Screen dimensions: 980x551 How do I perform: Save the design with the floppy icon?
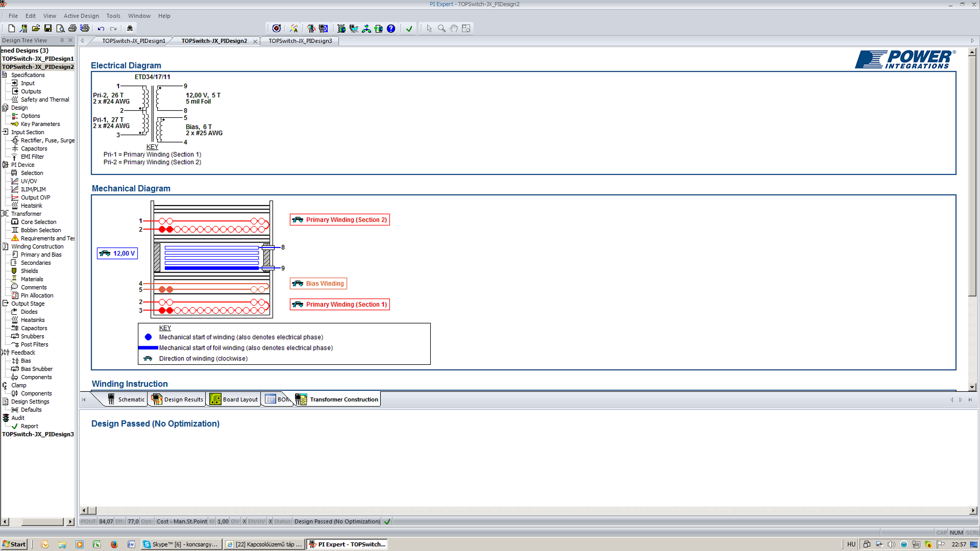[x=48, y=29]
